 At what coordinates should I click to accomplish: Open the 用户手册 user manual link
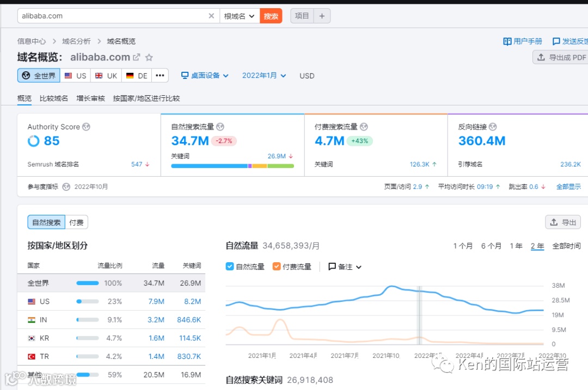(x=522, y=41)
